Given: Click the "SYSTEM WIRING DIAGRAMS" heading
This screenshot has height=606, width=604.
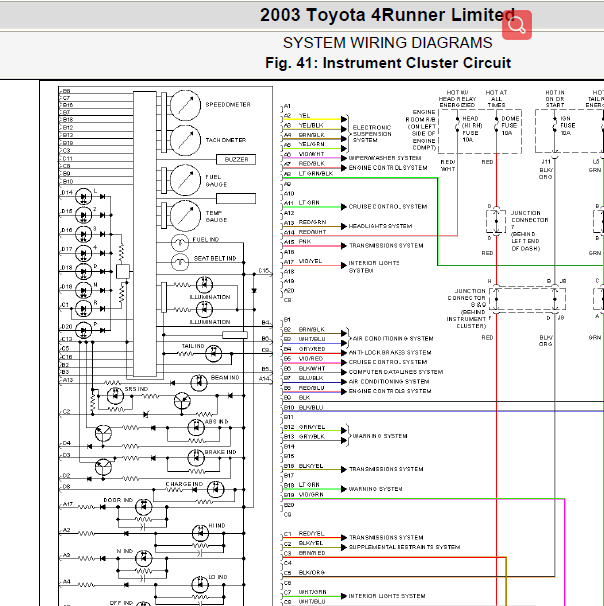Looking at the screenshot, I should coord(387,43).
